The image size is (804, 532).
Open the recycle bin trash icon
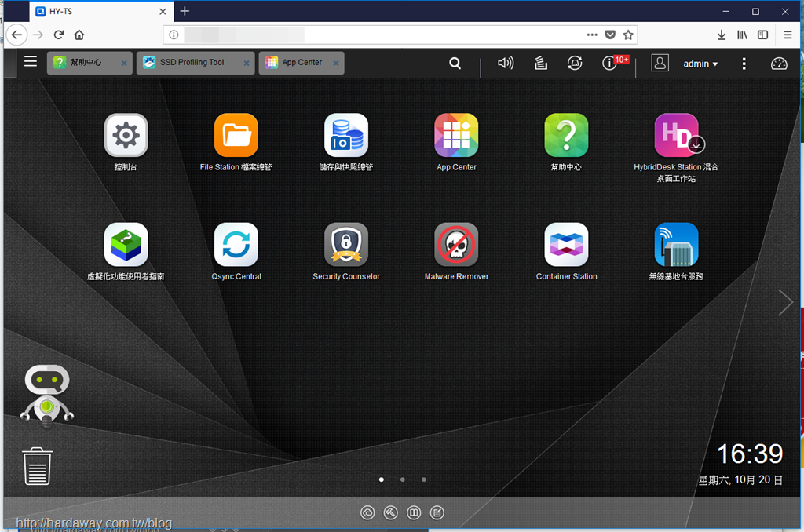[37, 466]
